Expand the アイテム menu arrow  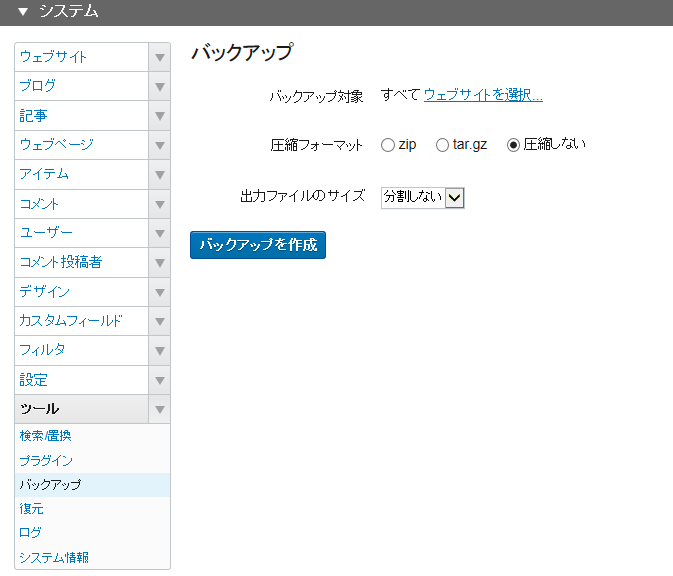160,175
